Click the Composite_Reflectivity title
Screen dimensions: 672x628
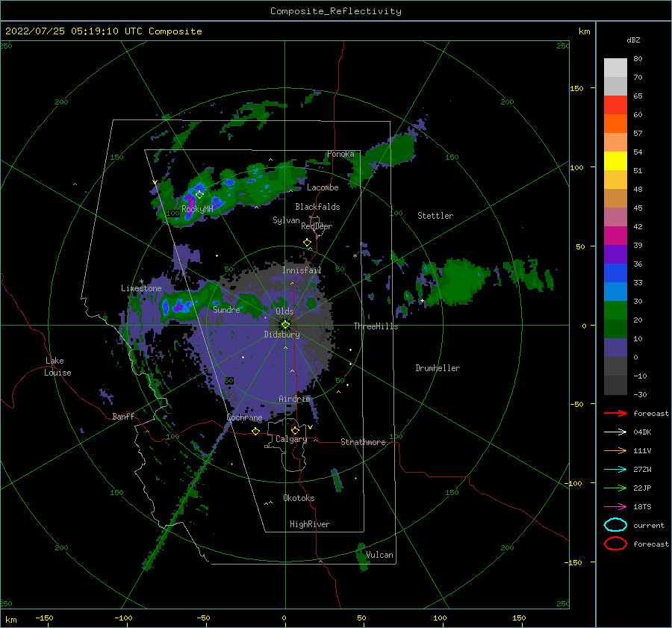pos(336,11)
